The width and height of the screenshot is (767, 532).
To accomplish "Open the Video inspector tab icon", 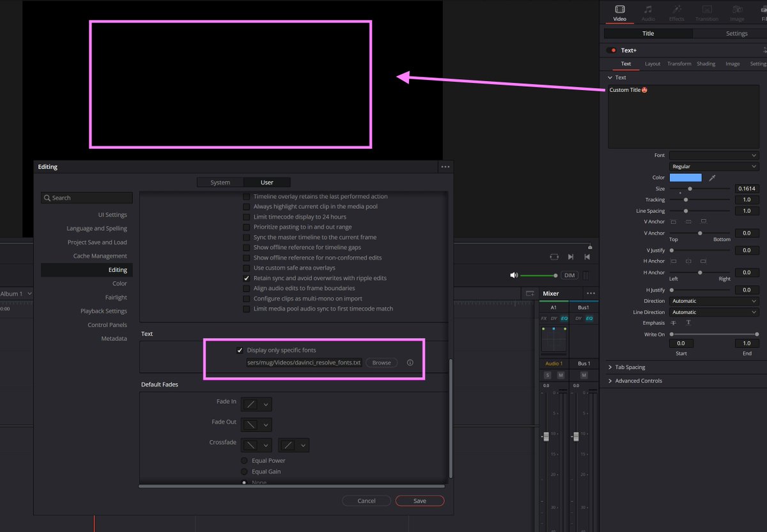I will point(619,10).
